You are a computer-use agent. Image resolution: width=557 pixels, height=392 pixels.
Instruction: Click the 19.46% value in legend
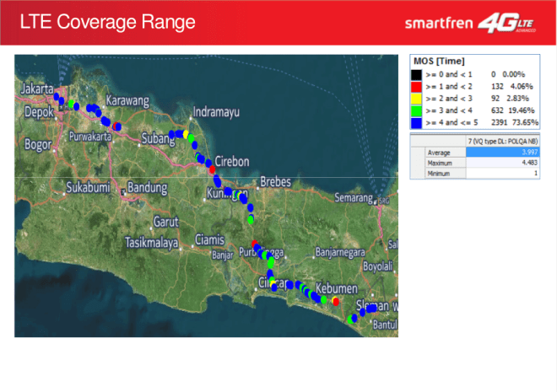click(522, 110)
